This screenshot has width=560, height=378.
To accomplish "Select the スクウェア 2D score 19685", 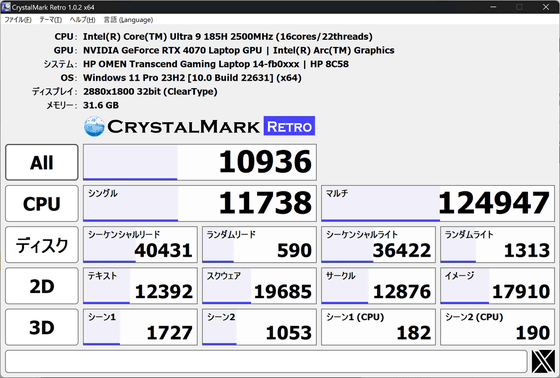I will click(x=259, y=286).
